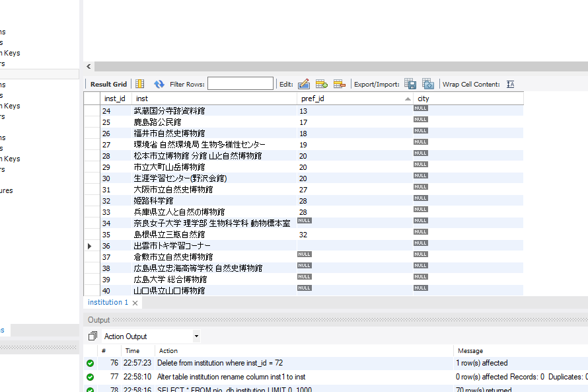Screen dimensions: 588x392
Task: Click the green status icon for action 77
Action: tap(90, 377)
